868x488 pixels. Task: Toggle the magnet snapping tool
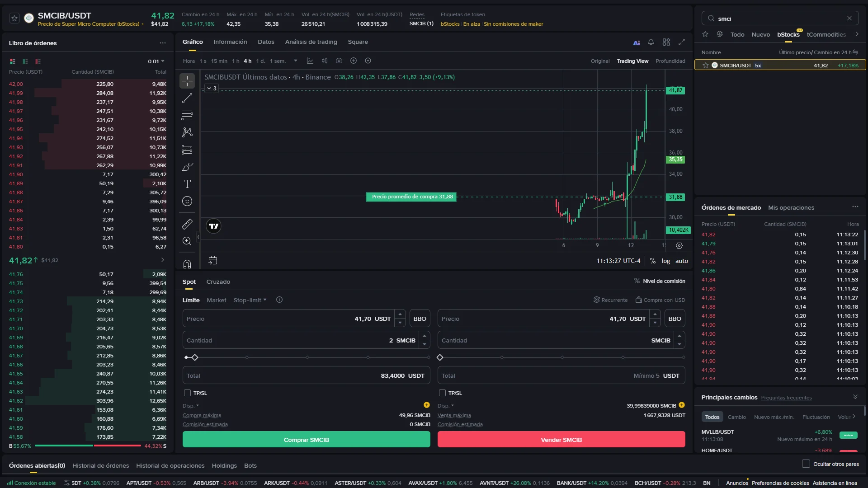click(187, 264)
